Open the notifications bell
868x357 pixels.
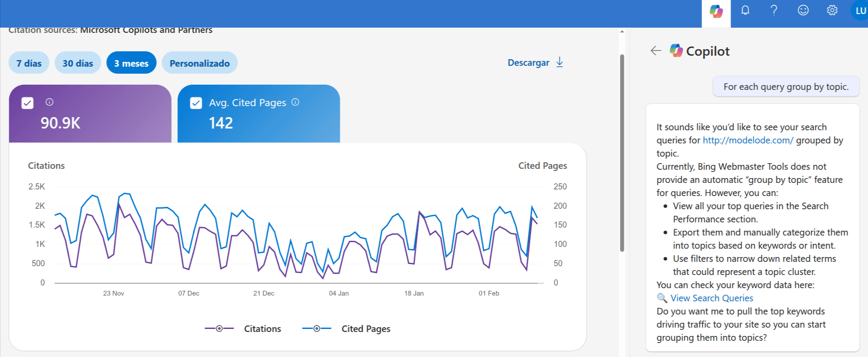pyautogui.click(x=745, y=11)
